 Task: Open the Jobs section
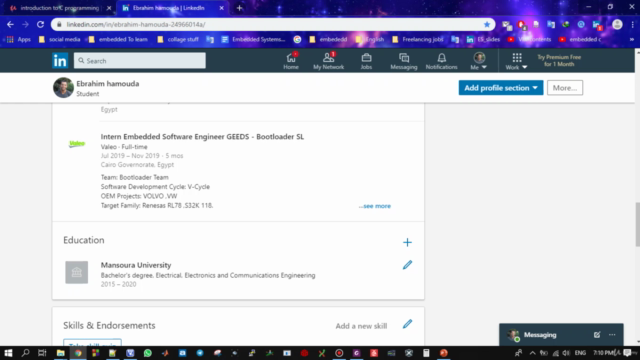[366, 61]
